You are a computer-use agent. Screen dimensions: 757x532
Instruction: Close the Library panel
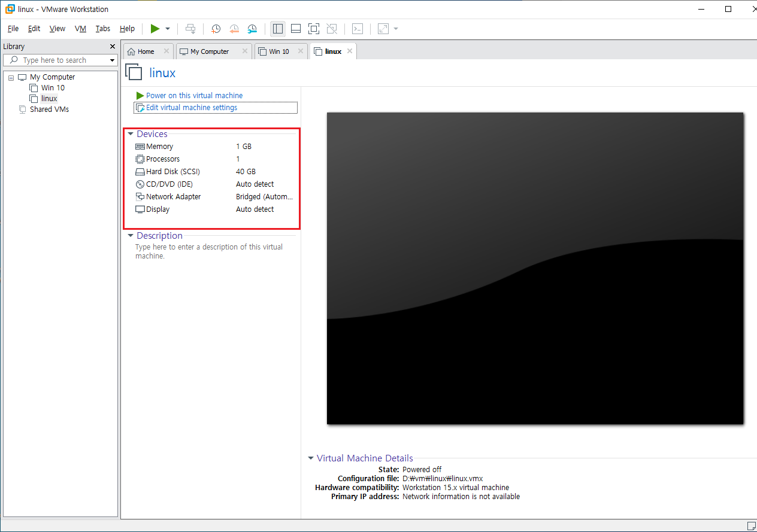(113, 47)
